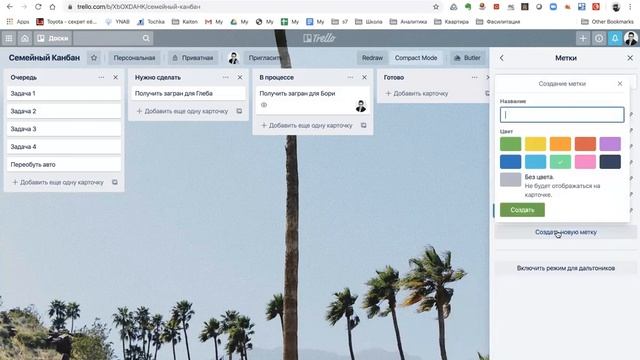Select the black label color

[x=610, y=162]
